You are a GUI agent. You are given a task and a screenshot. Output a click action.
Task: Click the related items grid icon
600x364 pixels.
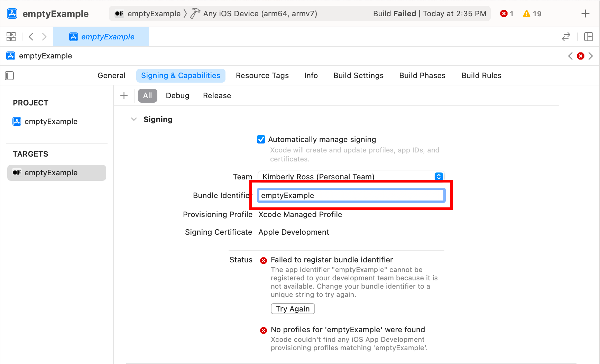point(11,37)
